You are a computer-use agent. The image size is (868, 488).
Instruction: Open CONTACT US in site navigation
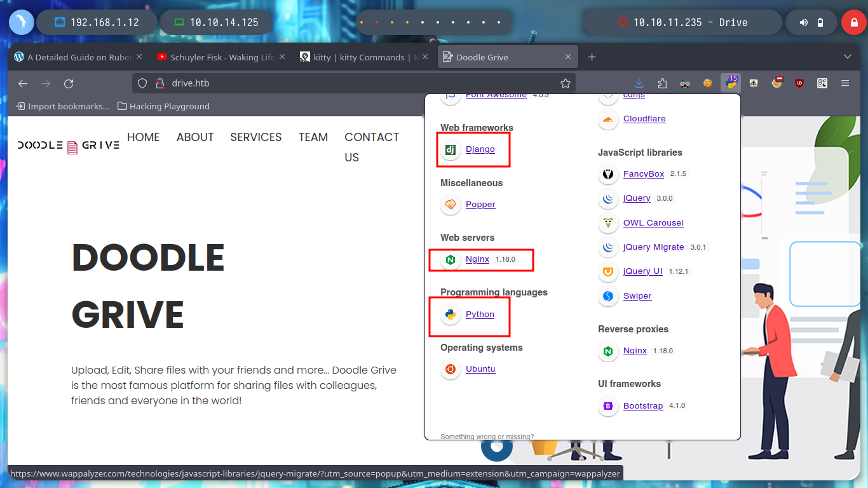tap(372, 147)
